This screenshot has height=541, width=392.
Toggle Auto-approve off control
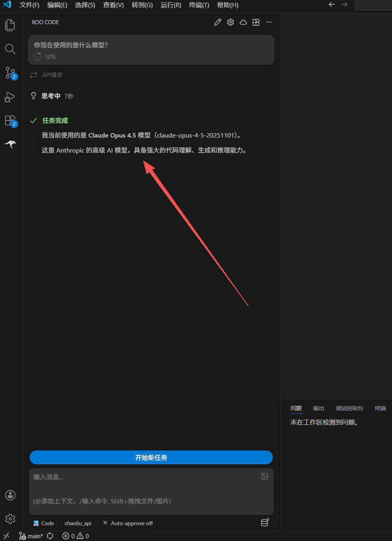click(x=128, y=523)
